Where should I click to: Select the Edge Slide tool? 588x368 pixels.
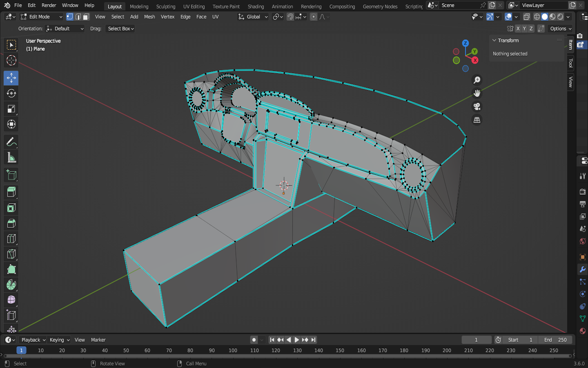click(x=11, y=316)
